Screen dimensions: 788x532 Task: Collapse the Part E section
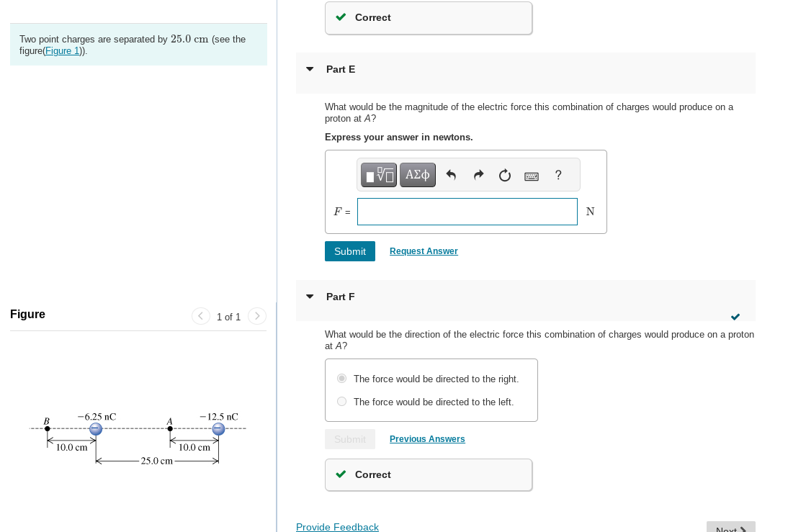coord(310,69)
